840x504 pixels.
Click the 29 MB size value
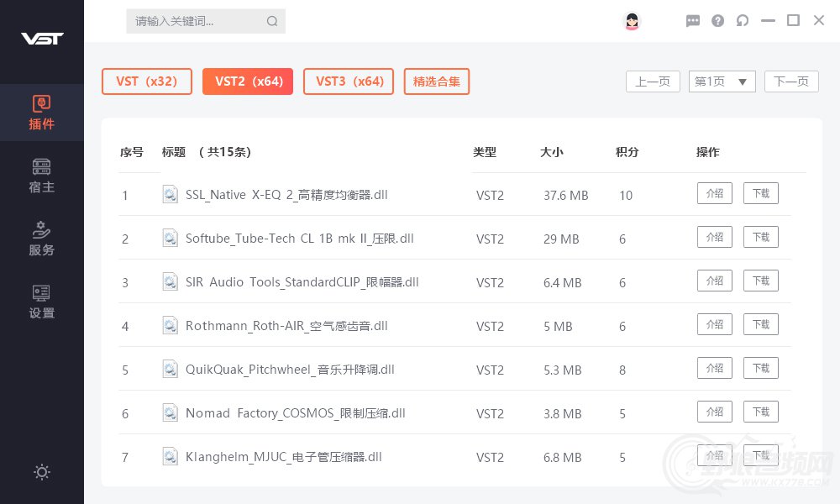click(561, 239)
